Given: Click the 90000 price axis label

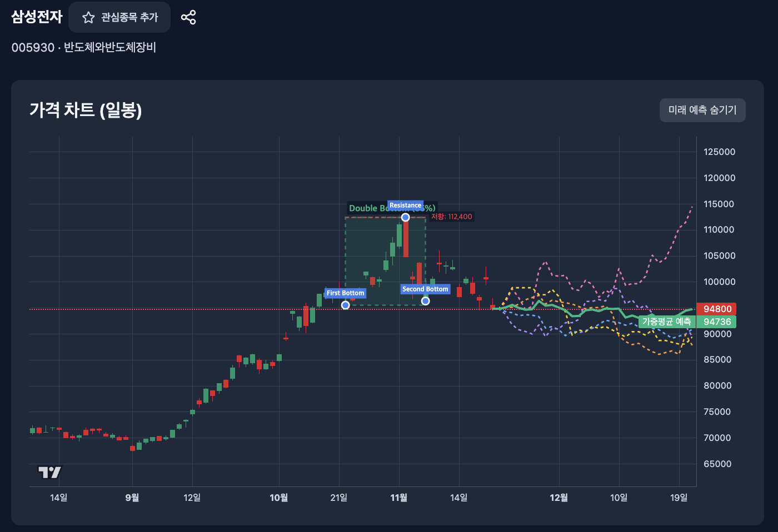Looking at the screenshot, I should [717, 334].
